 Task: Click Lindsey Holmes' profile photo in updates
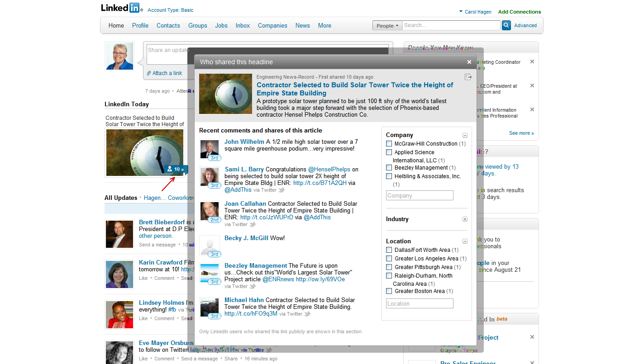click(x=119, y=314)
